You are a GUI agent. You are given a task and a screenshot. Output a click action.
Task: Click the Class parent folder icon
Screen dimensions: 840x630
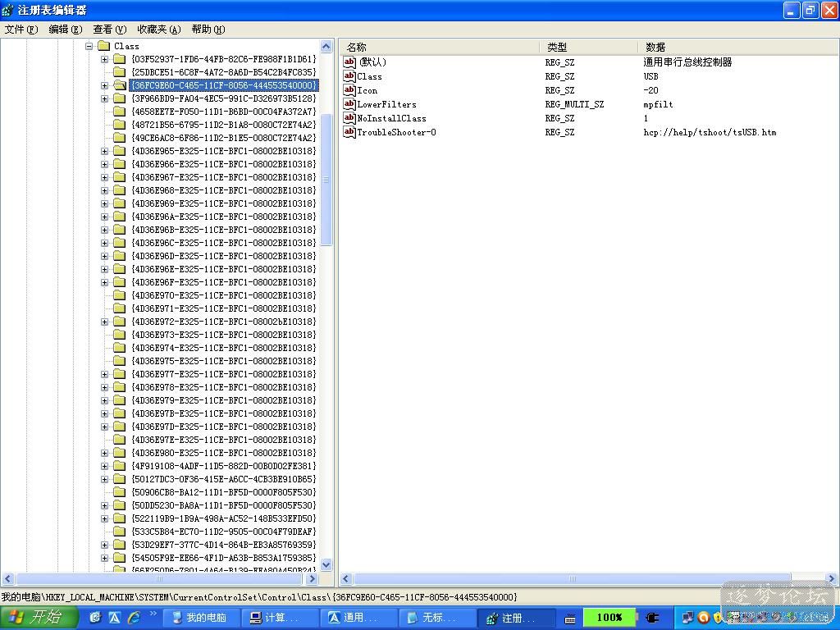103,46
